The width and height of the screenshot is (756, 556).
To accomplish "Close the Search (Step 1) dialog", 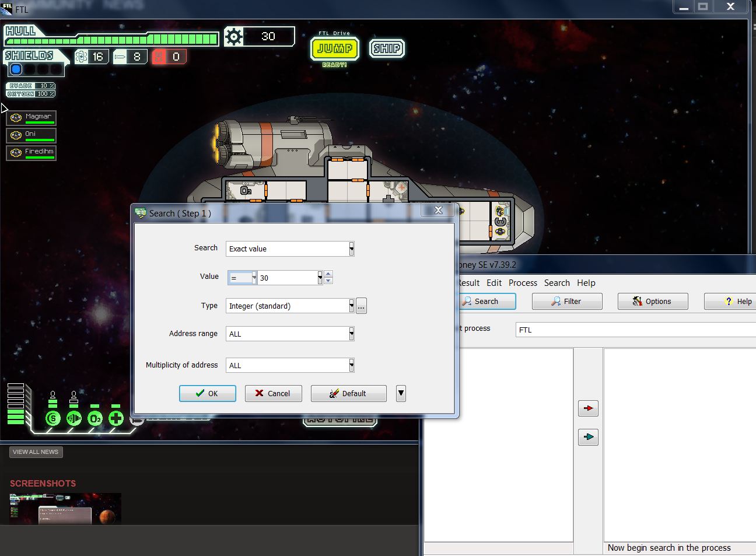I will coord(438,210).
